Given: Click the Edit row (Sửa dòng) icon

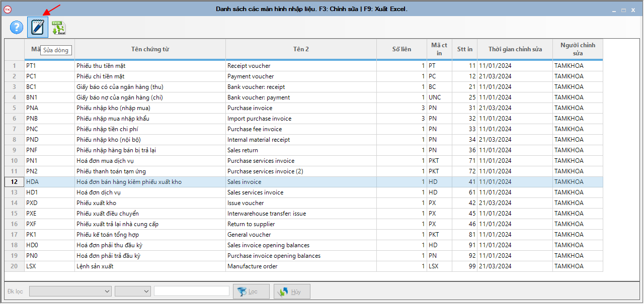Looking at the screenshot, I should [38, 27].
